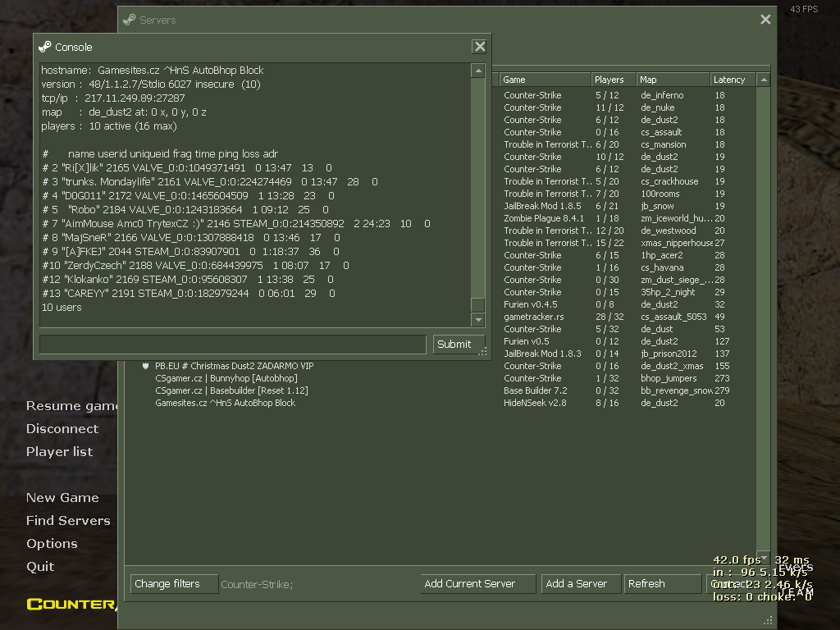Open Find Servers from main menu

click(68, 521)
